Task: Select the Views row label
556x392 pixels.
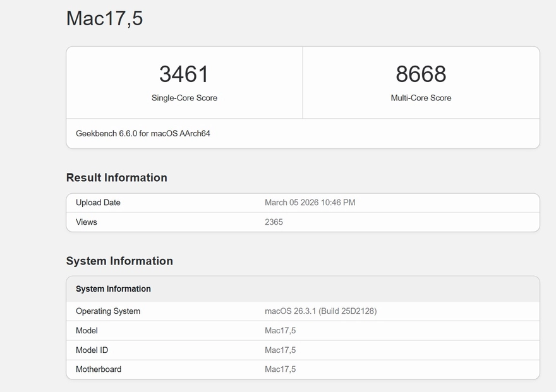Action: coord(87,222)
